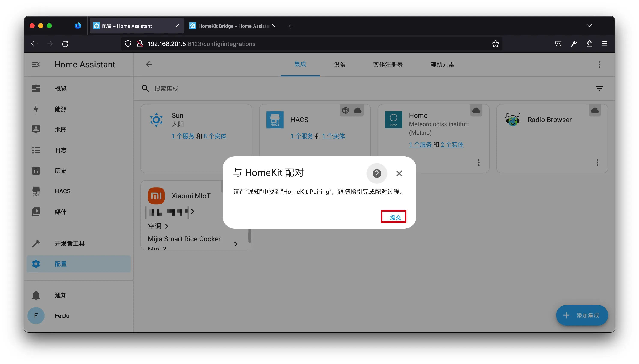
Task: Open the HACS store icon in the sidebar
Action: (x=36, y=191)
